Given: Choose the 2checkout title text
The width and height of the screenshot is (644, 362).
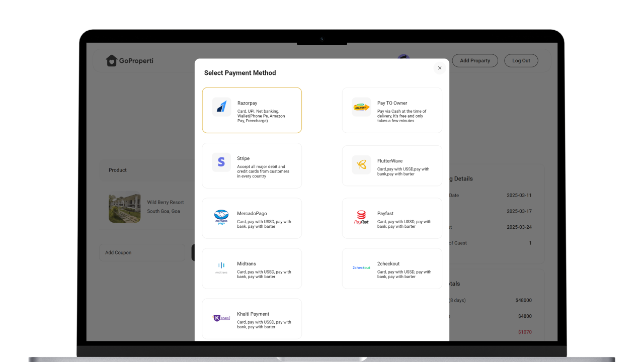Looking at the screenshot, I should (388, 264).
